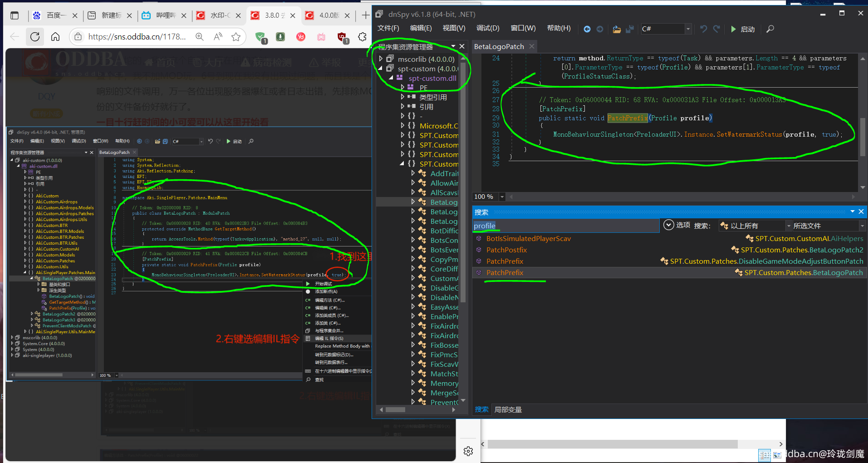This screenshot has height=463, width=868.
Task: Open the assembly explorer panel options arrow
Action: (x=453, y=46)
